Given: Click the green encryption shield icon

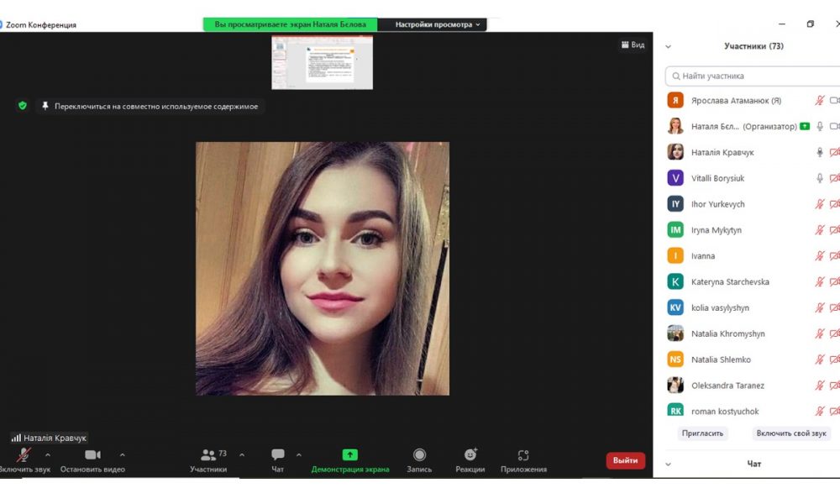Looking at the screenshot, I should coord(23,106).
